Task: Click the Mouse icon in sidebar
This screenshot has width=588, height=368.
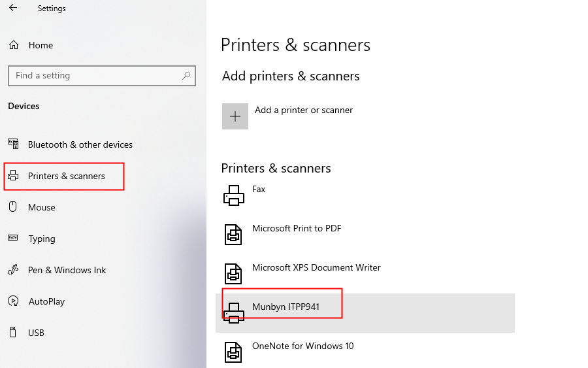Action: [x=13, y=207]
